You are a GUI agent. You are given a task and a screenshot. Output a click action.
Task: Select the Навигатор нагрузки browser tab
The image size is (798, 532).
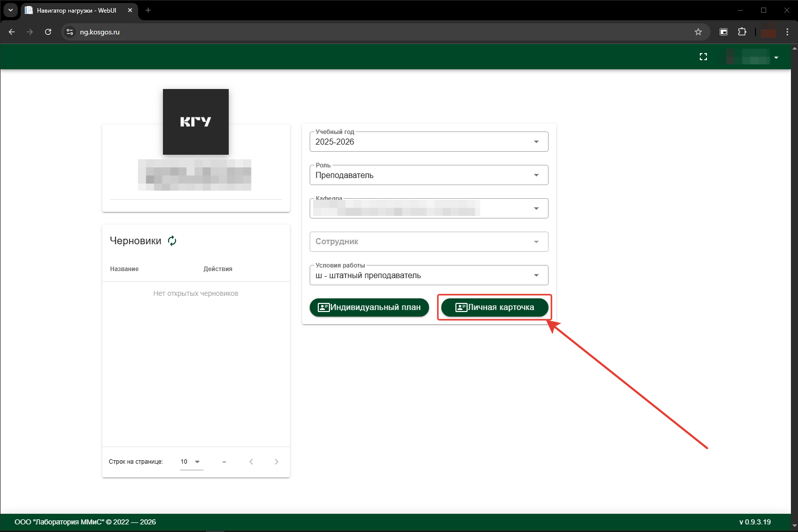pos(76,10)
